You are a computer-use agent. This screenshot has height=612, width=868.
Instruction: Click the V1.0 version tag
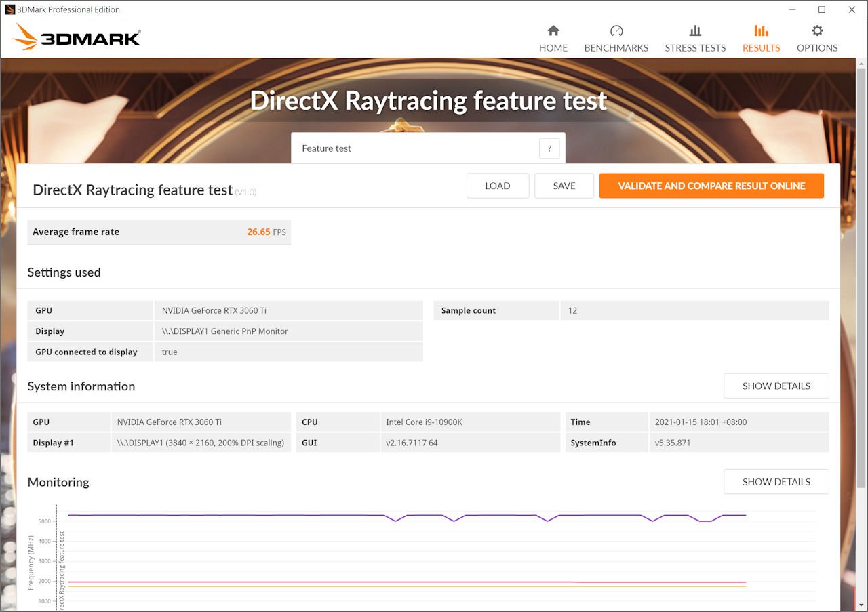coord(246,192)
